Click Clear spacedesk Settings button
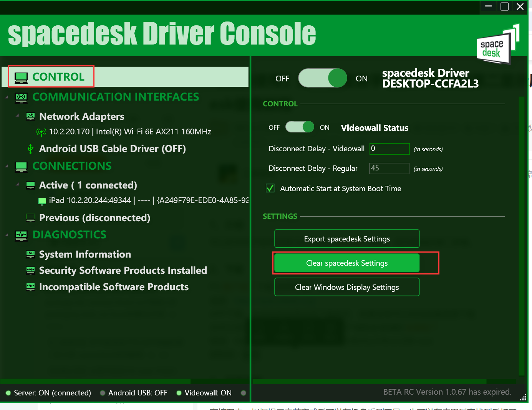The image size is (532, 410). (347, 263)
